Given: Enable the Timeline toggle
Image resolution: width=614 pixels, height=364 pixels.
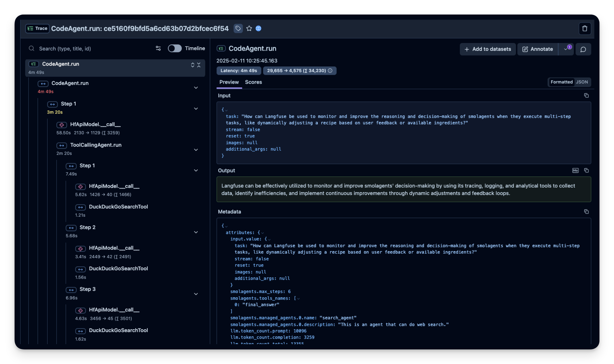Looking at the screenshot, I should pyautogui.click(x=175, y=48).
